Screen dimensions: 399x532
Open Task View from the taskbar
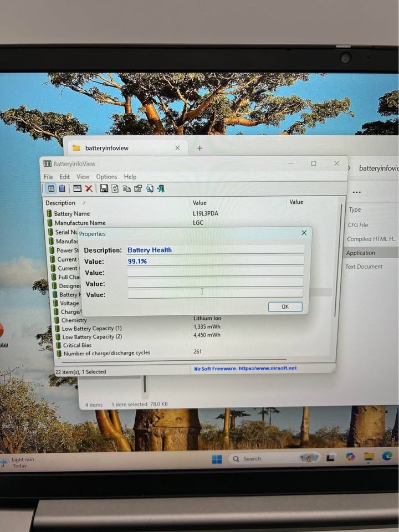331,458
